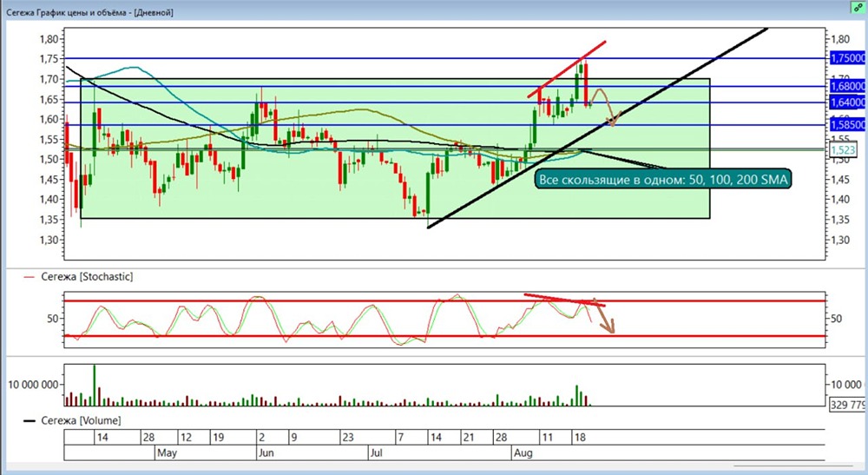Click the 1,80 label on left price axis
The image size is (868, 475).
pyautogui.click(x=49, y=39)
